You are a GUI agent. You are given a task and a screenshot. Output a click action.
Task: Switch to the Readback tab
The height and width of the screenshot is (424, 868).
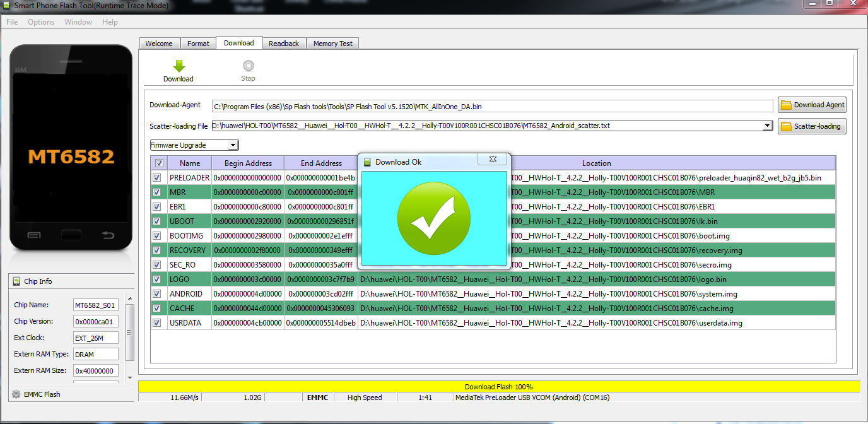coord(284,44)
